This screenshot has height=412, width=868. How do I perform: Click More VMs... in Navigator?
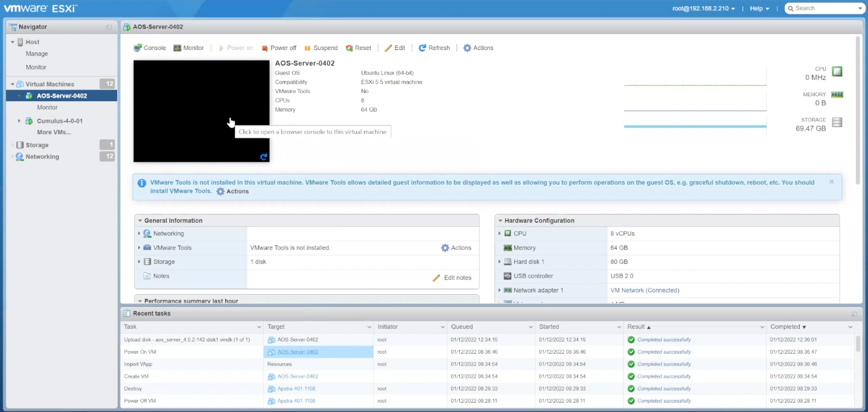(54, 132)
